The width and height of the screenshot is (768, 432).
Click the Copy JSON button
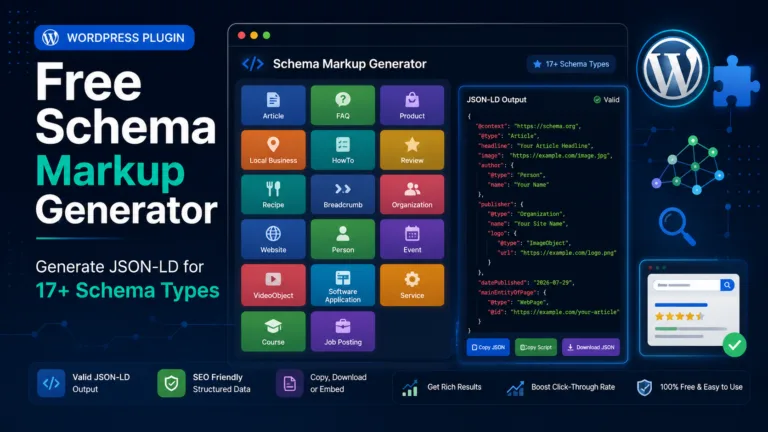point(488,347)
